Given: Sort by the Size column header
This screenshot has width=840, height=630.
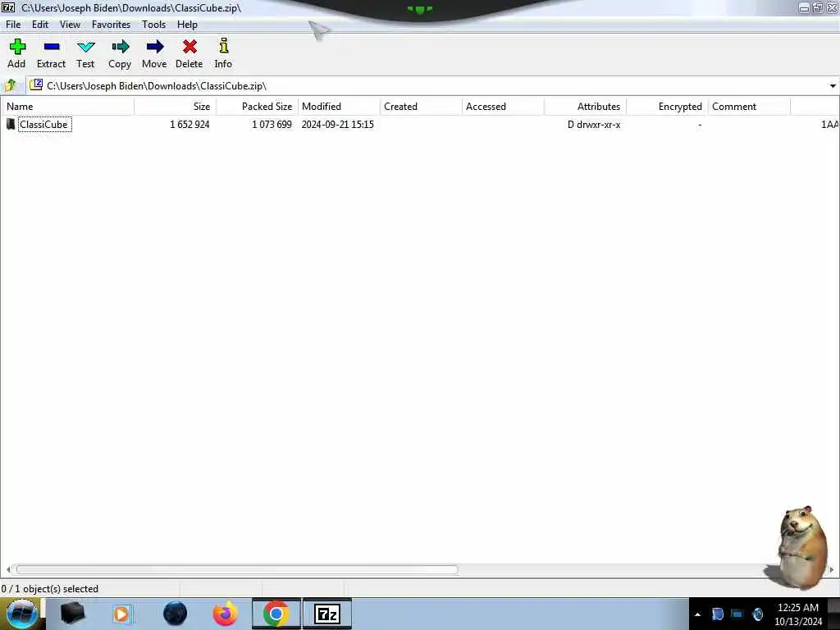Looking at the screenshot, I should 176,107.
